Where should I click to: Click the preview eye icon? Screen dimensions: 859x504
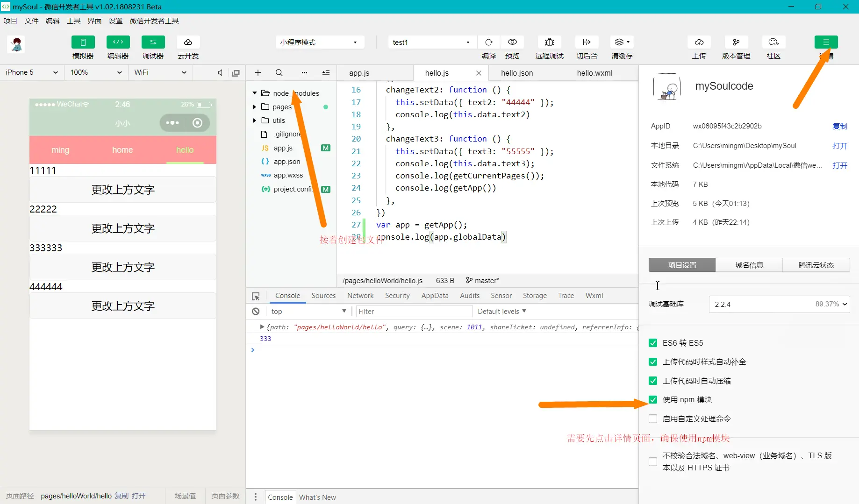point(512,42)
